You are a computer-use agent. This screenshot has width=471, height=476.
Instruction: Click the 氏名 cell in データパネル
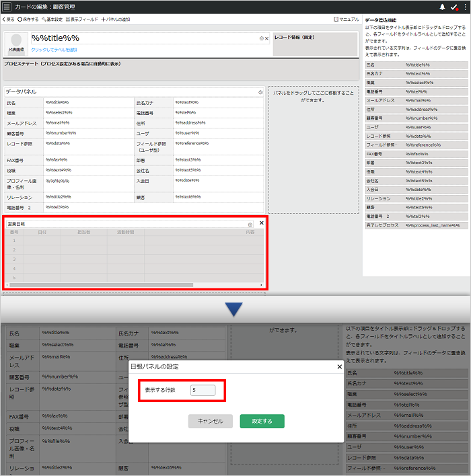pos(24,103)
